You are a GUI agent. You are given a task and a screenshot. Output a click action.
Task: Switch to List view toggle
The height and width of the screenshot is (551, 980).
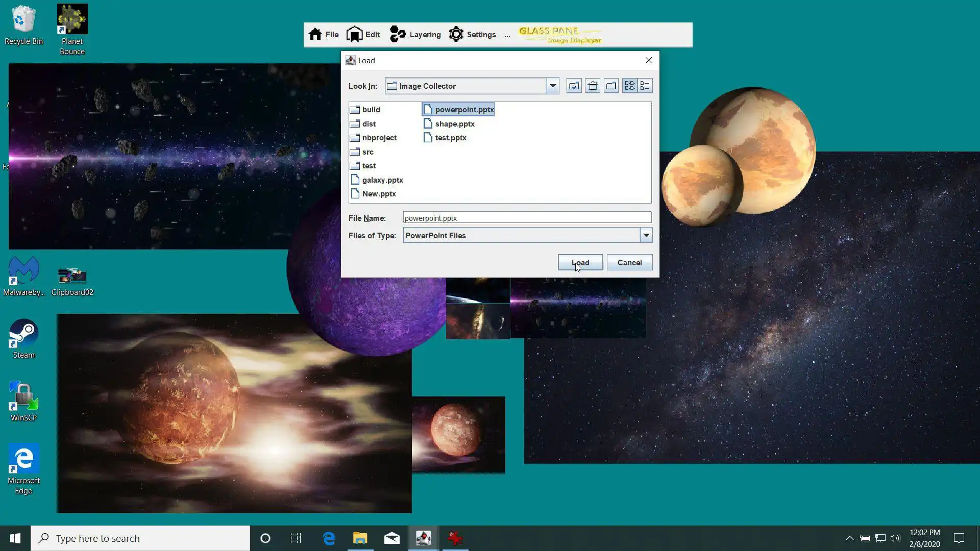[x=629, y=86]
